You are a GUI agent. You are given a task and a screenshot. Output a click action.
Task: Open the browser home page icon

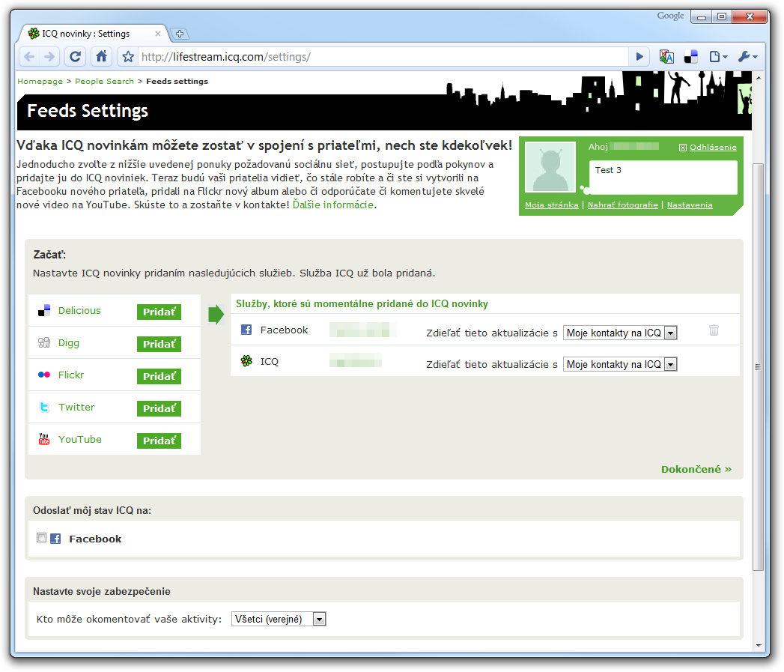point(102,56)
